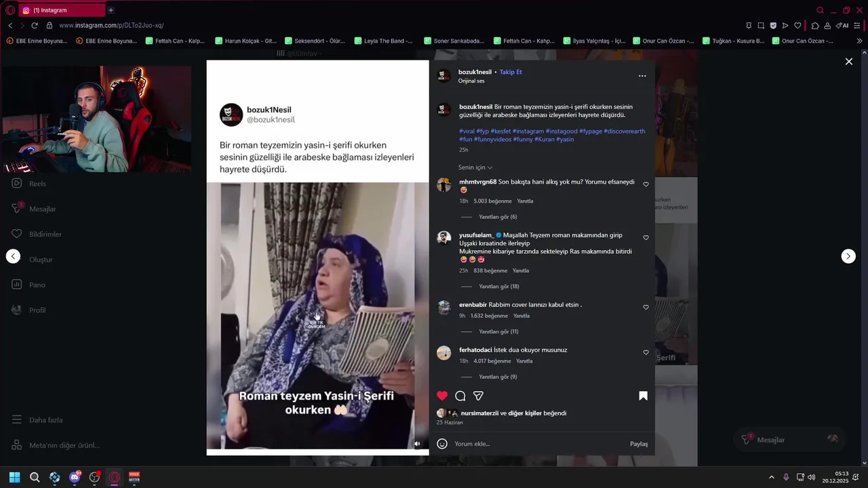The height and width of the screenshot is (488, 868).
Task: Toggle the saved bookmark icon
Action: click(643, 396)
